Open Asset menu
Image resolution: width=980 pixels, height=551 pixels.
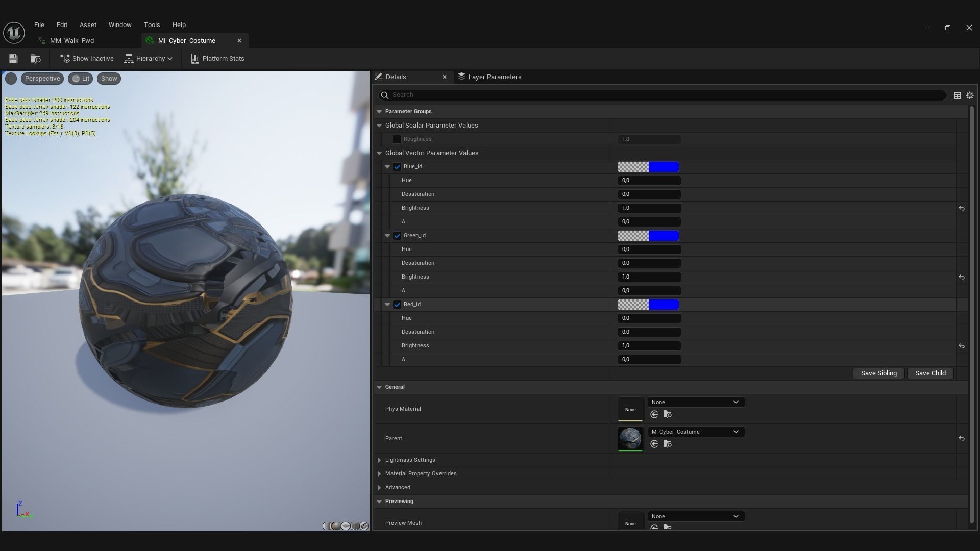(x=88, y=24)
